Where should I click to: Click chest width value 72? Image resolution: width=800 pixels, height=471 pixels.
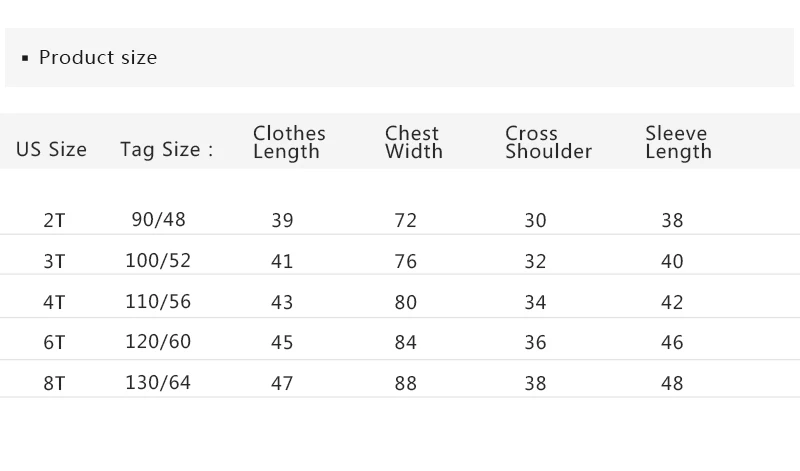pyautogui.click(x=406, y=220)
